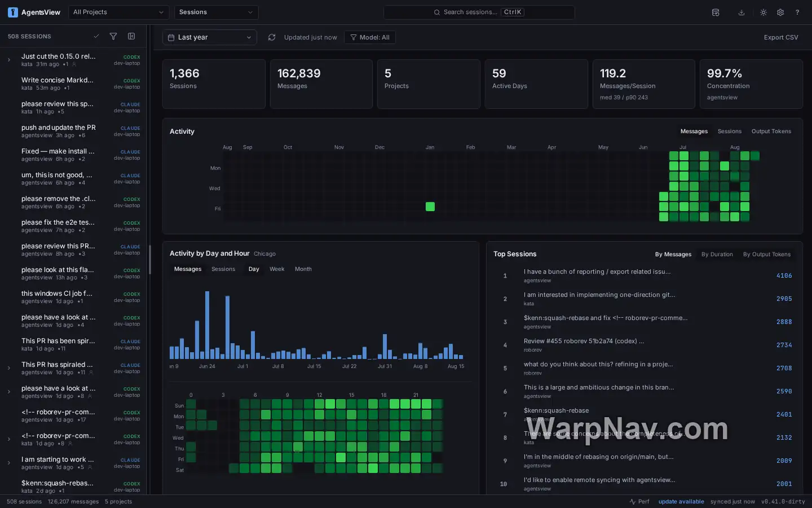Screen dimensions: 812x508
Task: Collapse the sessions sidebar panel icon
Action: point(131,36)
